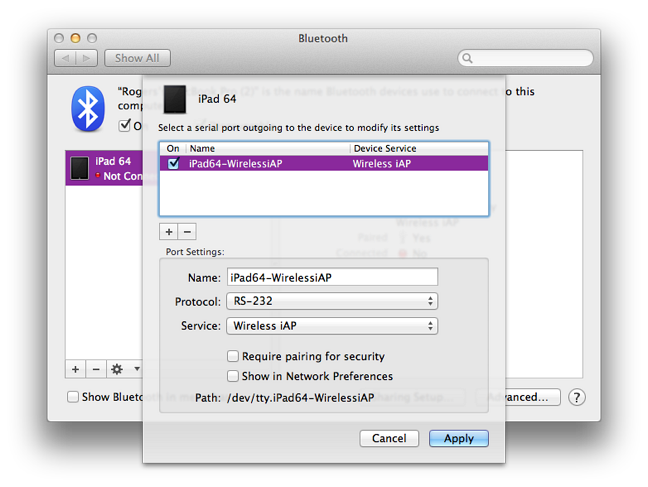Viewport: 648px width, 487px height.
Task: Select the iPad64-WirelessiAP name cell
Action: click(236, 164)
